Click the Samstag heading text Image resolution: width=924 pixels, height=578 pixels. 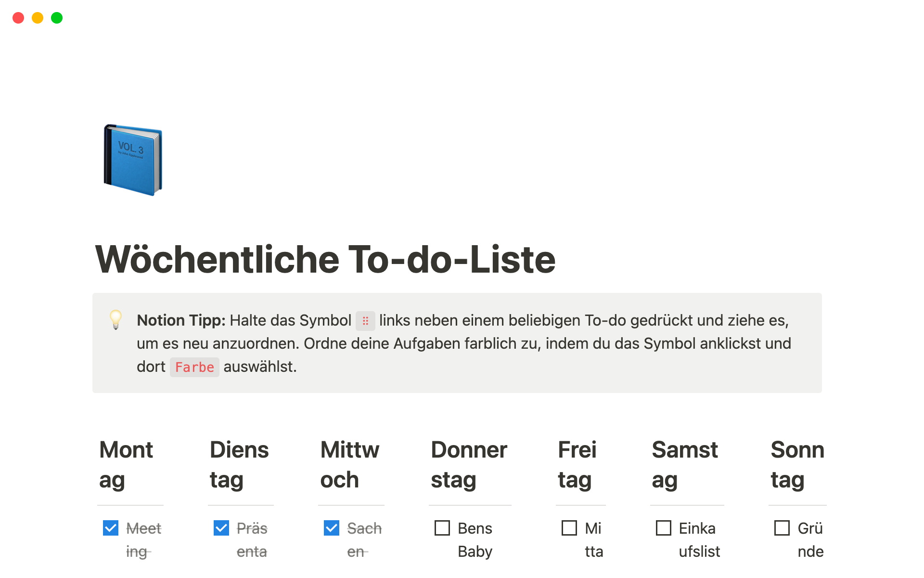pyautogui.click(x=685, y=464)
